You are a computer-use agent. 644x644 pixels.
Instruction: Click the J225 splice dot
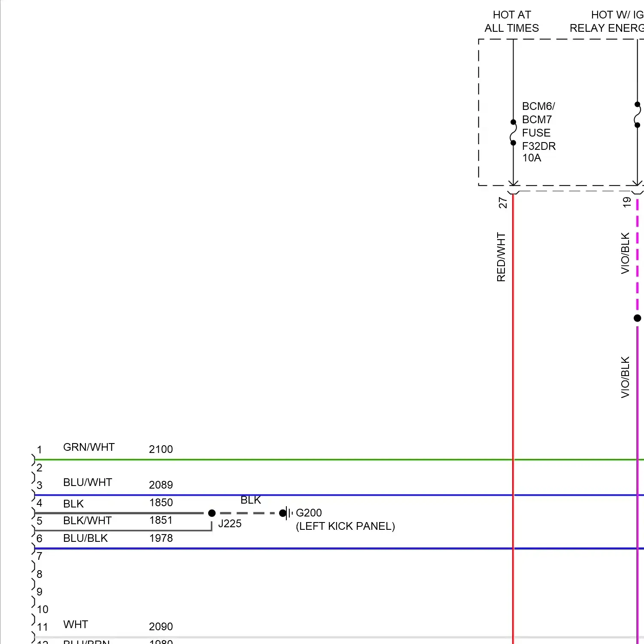pos(212,513)
